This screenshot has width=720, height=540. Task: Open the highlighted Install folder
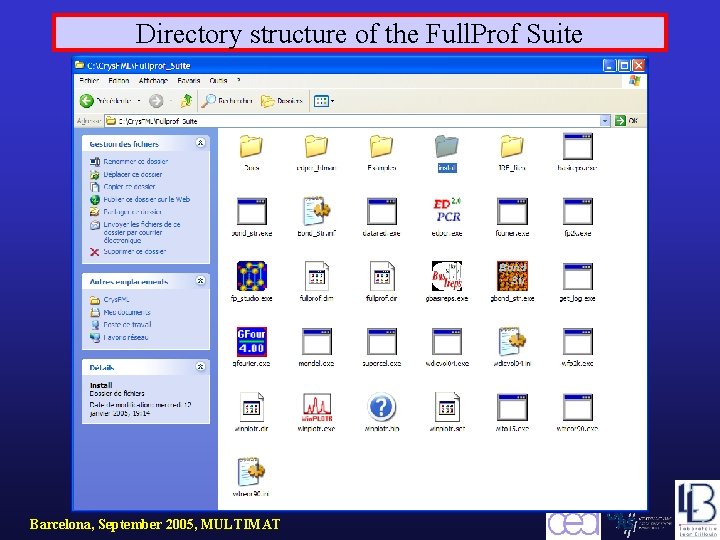[447, 147]
